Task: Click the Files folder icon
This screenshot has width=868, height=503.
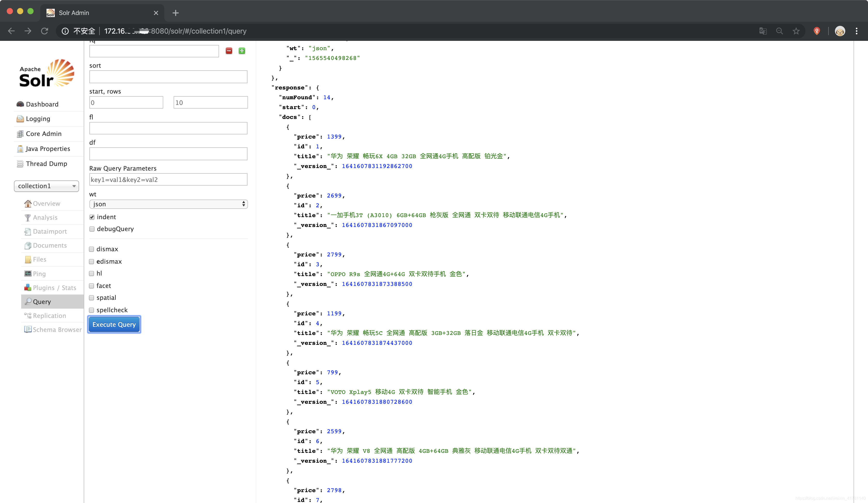Action: click(x=28, y=260)
